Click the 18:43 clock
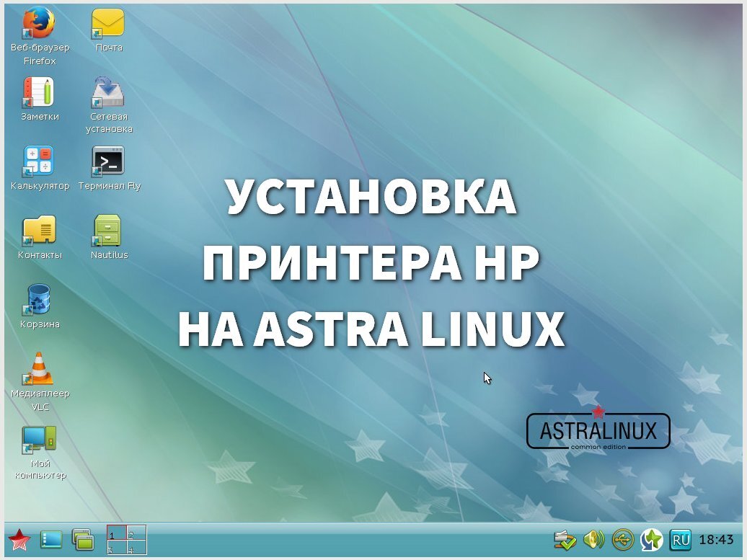This screenshot has height=560, width=747. tap(716, 540)
